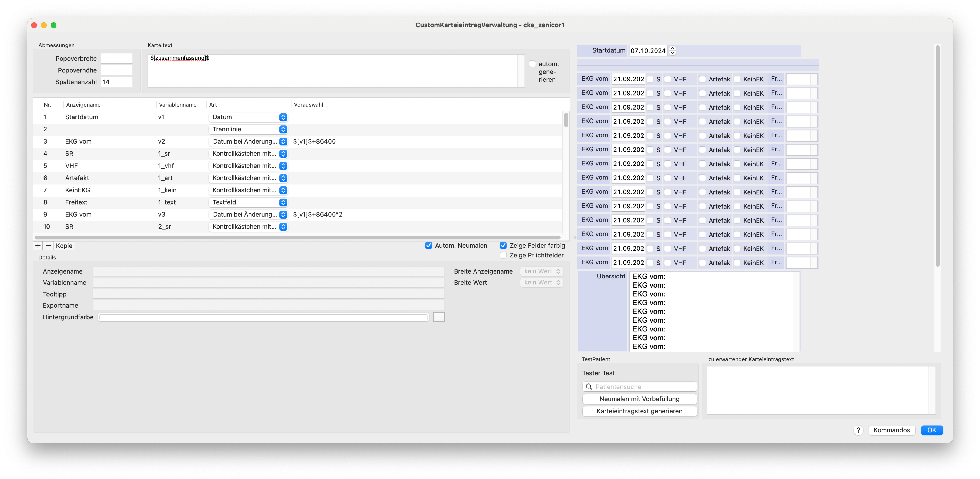Screen dimensions: 980x479
Task: Click the magnifier icon in Patientensuche
Action: pos(589,387)
